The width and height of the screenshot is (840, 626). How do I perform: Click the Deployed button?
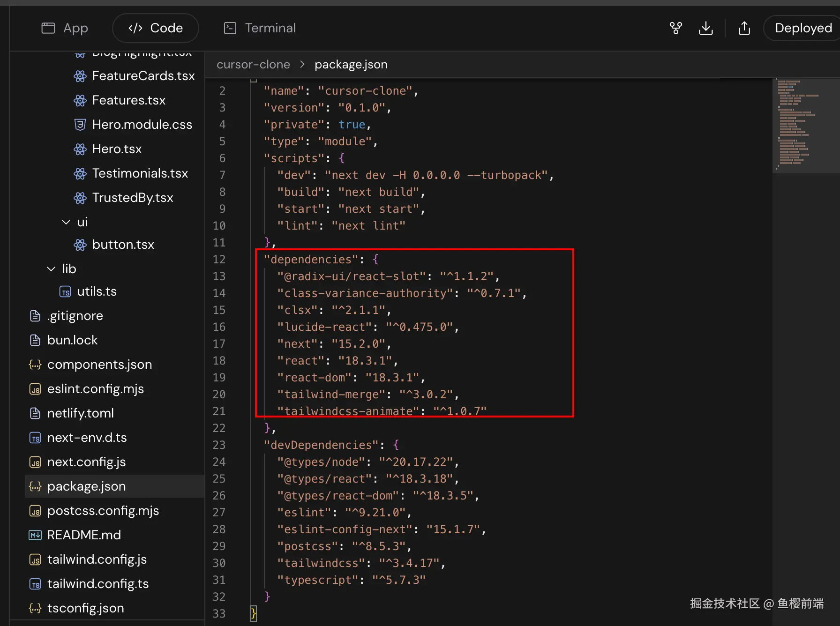(803, 28)
